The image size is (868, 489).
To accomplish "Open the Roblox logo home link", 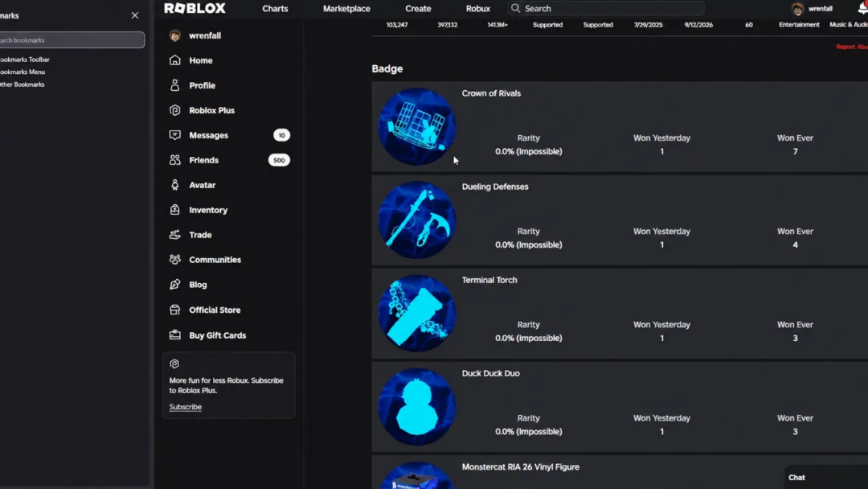I will [194, 8].
